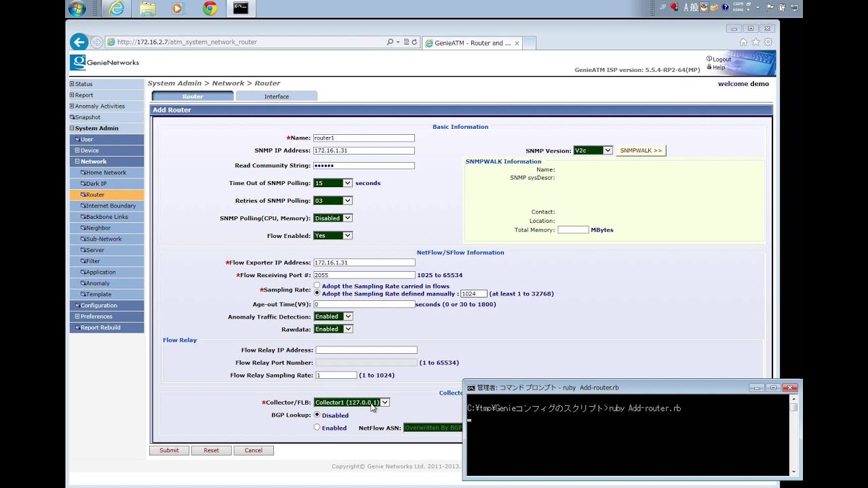Open Sub-Network in sidebar
This screenshot has width=868, height=488.
pos(106,239)
